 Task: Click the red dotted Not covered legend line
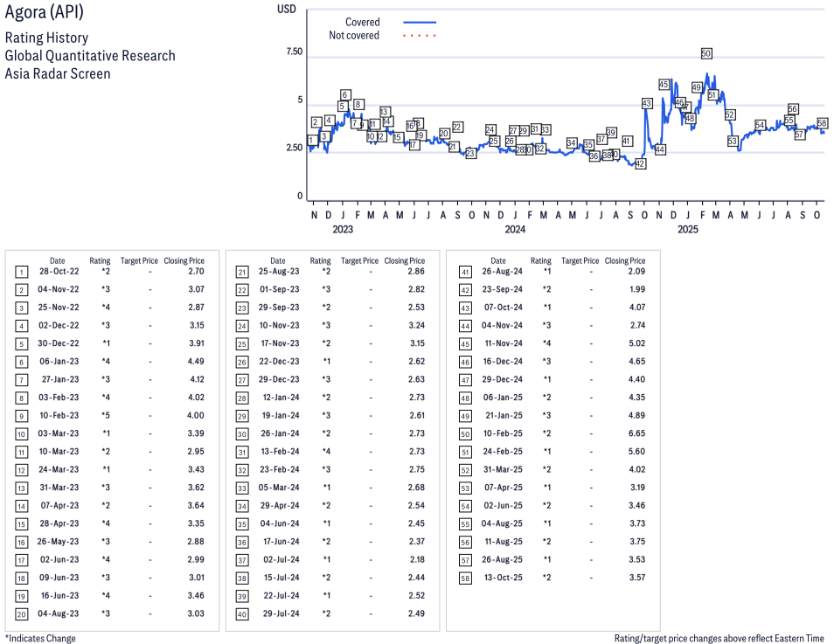[x=420, y=36]
